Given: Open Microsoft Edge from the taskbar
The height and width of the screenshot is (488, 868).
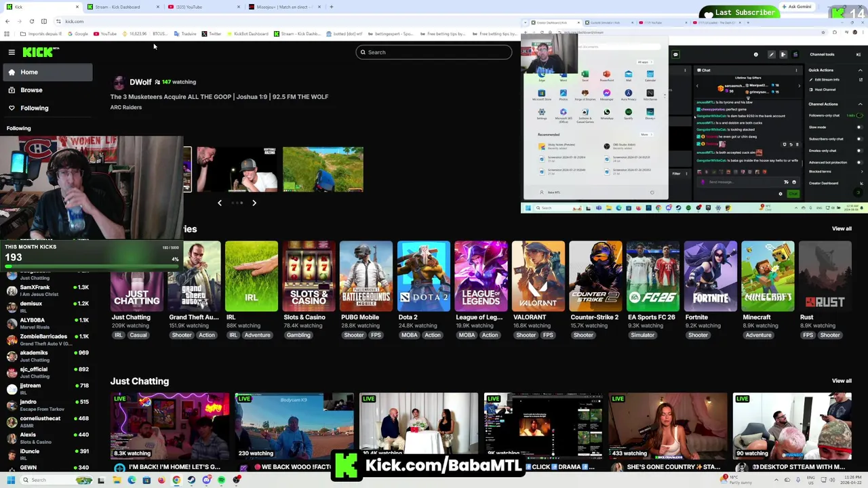Looking at the screenshot, I should pyautogui.click(x=132, y=480).
